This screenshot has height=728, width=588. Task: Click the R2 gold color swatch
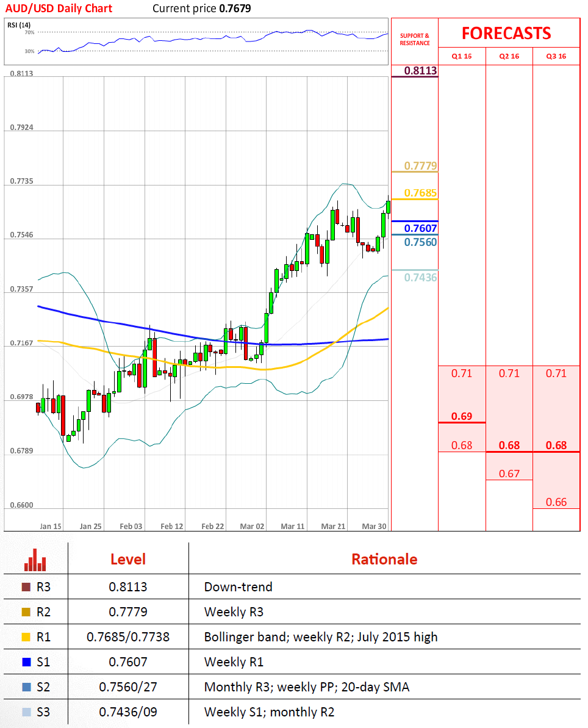pyautogui.click(x=26, y=612)
